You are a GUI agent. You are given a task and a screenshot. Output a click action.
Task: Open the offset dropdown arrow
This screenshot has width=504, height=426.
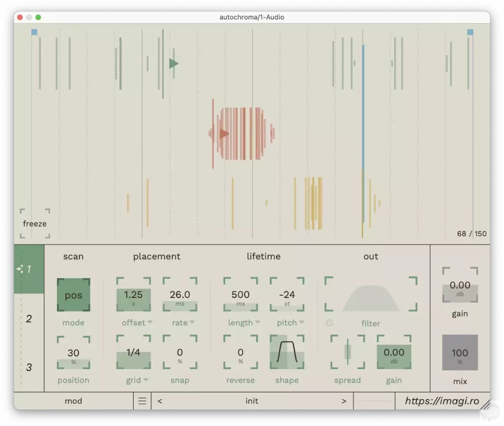[150, 322]
